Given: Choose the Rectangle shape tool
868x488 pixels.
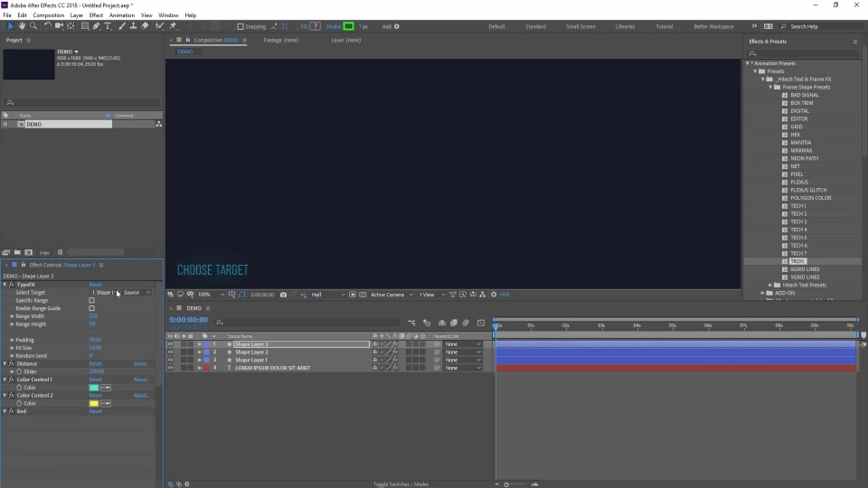Looking at the screenshot, I should pyautogui.click(x=85, y=26).
